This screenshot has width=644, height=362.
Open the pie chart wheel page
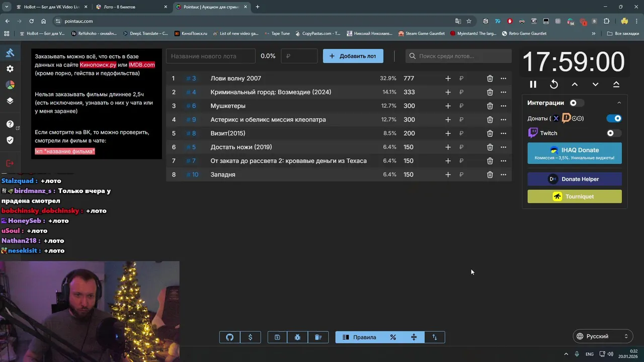click(x=10, y=84)
